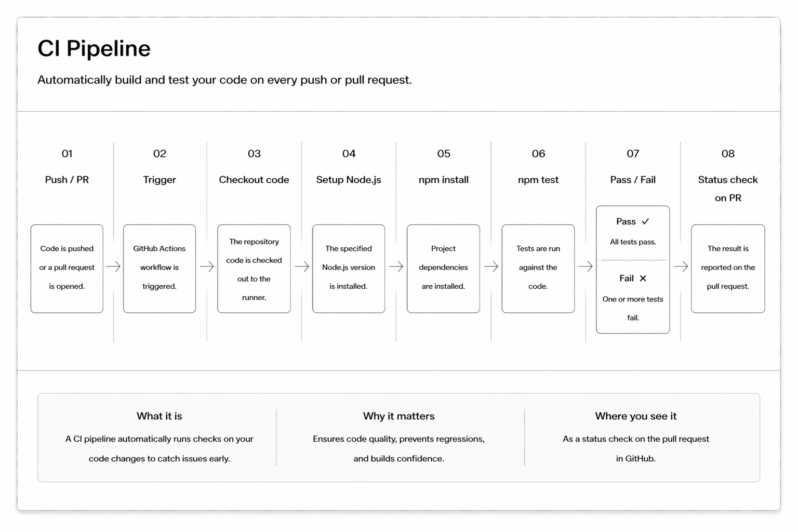Screen dimensions: 798x532
Task: Select the 'GitHub Actions workflow is triggered' box
Action: click(x=159, y=269)
